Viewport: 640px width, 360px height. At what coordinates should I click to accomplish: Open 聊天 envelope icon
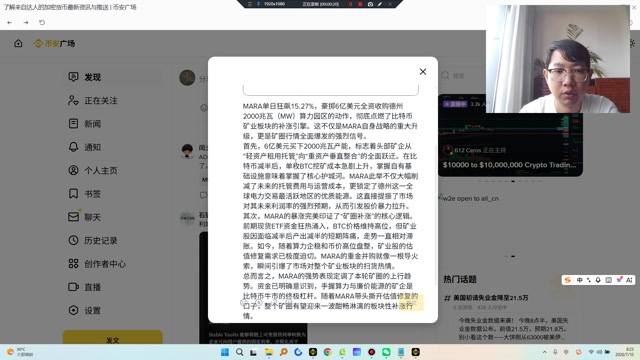pyautogui.click(x=73, y=217)
